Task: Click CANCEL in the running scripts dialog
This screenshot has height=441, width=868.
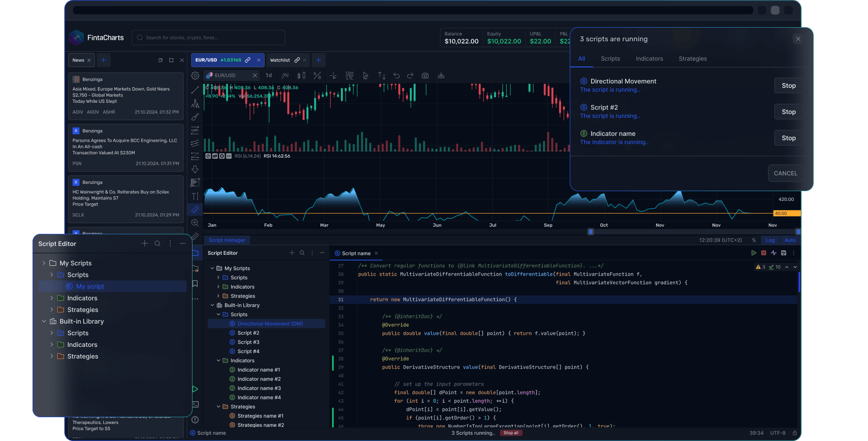Action: pos(786,173)
